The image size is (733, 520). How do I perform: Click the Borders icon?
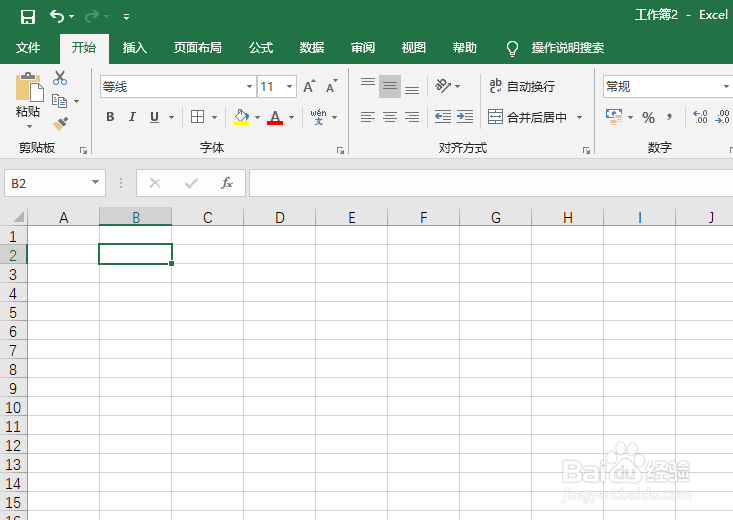(x=197, y=117)
